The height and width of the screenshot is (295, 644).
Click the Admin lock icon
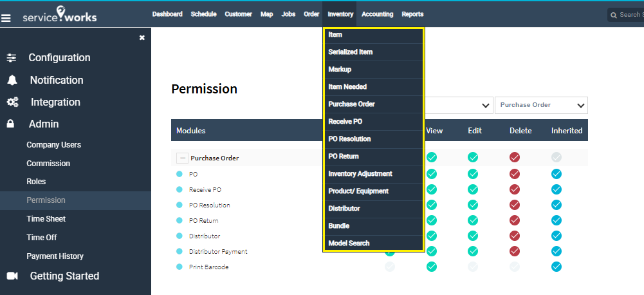click(x=11, y=124)
